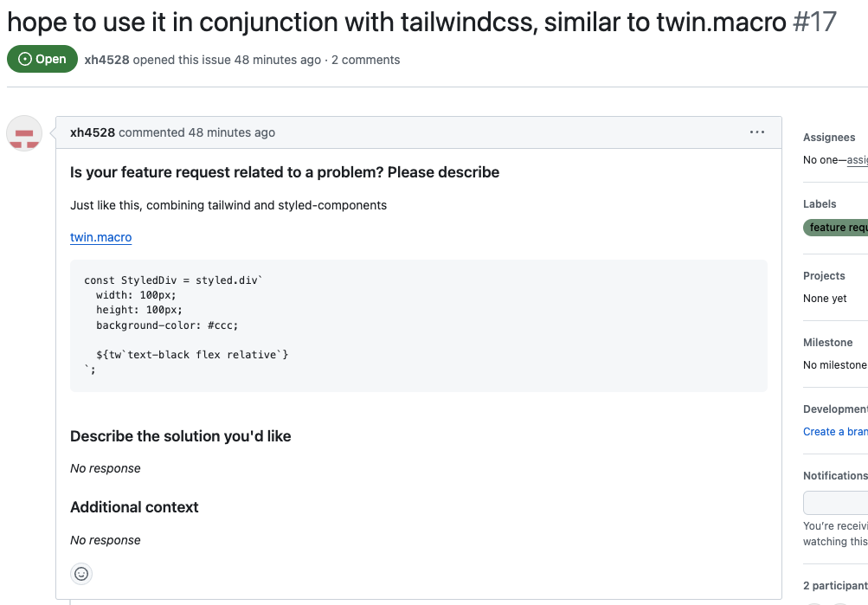Image resolution: width=868 pixels, height=605 pixels.
Task: Open the Milestone sidebar section
Action: (827, 343)
